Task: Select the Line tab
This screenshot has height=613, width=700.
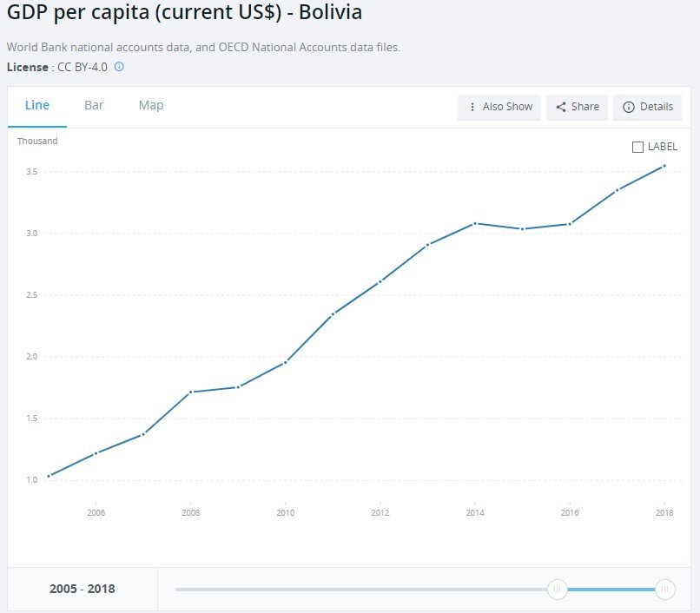Action: (x=37, y=105)
